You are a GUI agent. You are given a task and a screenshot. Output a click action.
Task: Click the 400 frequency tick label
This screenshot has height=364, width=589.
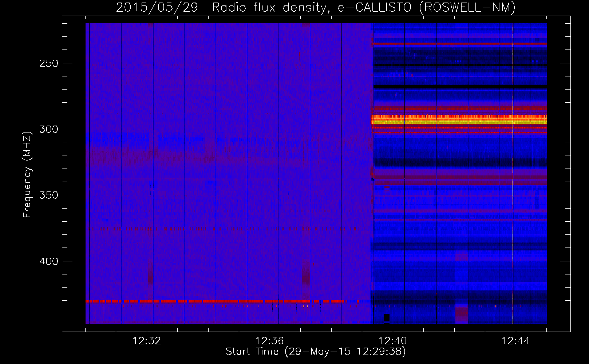pos(49,261)
